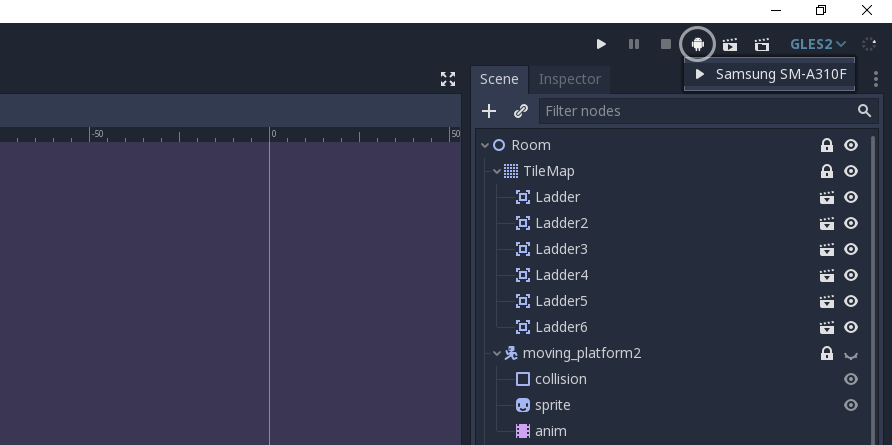The height and width of the screenshot is (445, 892).
Task: Play the project
Action: coord(601,44)
